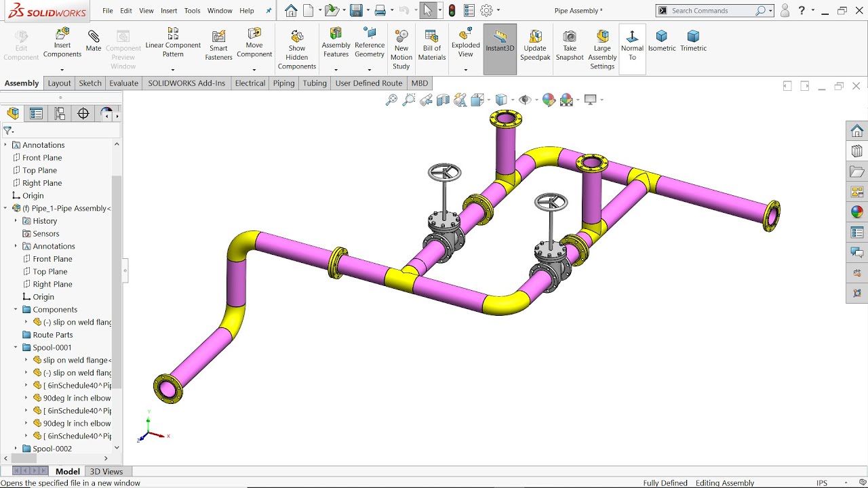Click Zoom to Area magnifier icon

point(409,100)
